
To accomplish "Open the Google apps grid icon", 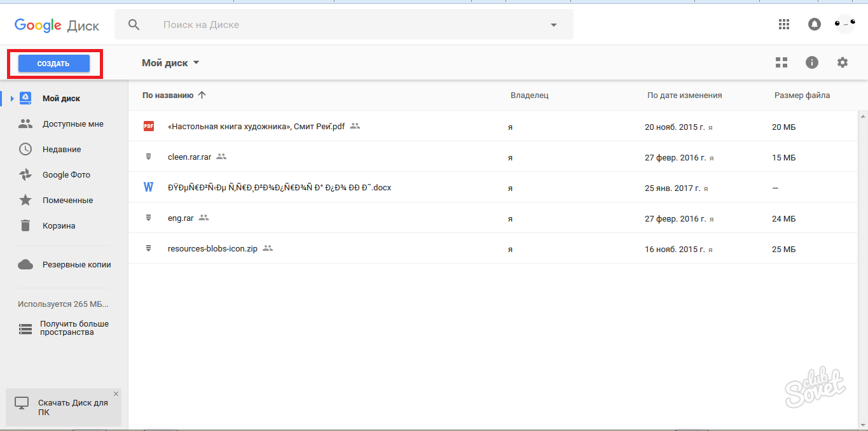I will coord(784,24).
